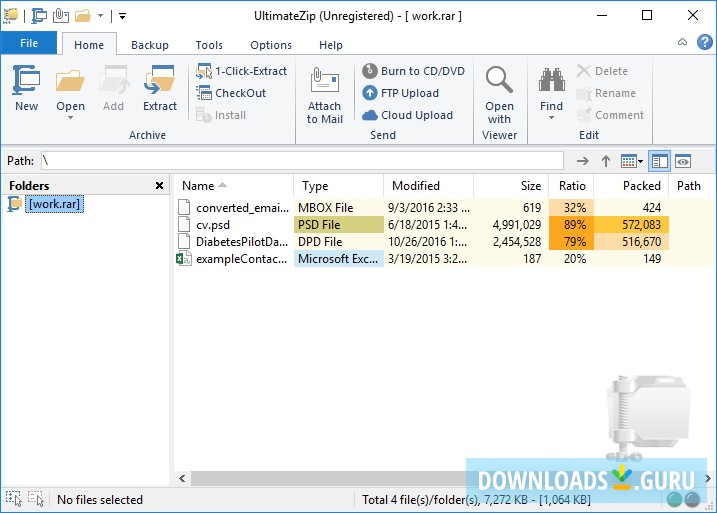Click the New archive icon
The height and width of the screenshot is (513, 717).
pyautogui.click(x=27, y=80)
